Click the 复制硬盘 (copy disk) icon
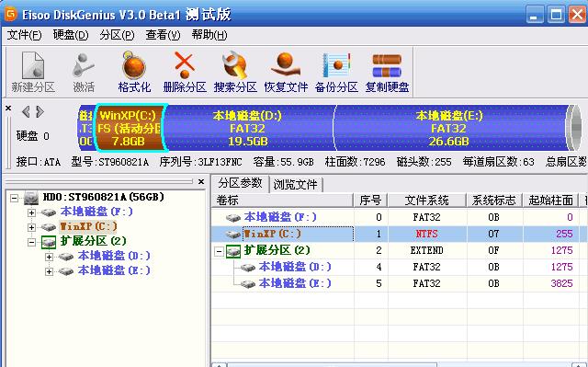Viewport: 588px width, 367px height. [387, 72]
